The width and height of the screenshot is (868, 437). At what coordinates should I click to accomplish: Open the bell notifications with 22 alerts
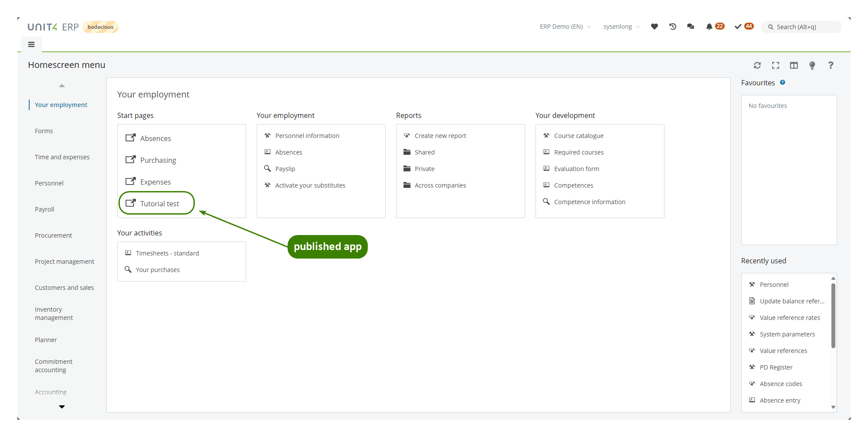(x=710, y=27)
